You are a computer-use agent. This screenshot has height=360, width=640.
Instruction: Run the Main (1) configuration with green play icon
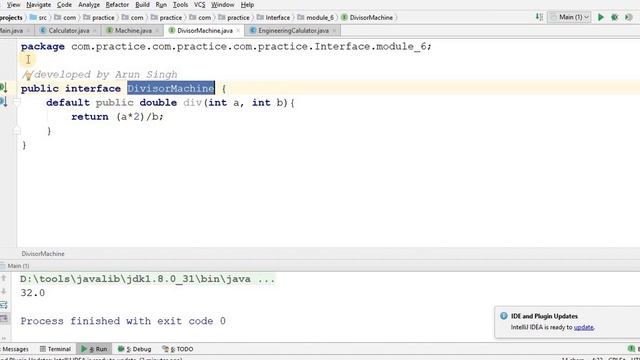click(x=601, y=17)
